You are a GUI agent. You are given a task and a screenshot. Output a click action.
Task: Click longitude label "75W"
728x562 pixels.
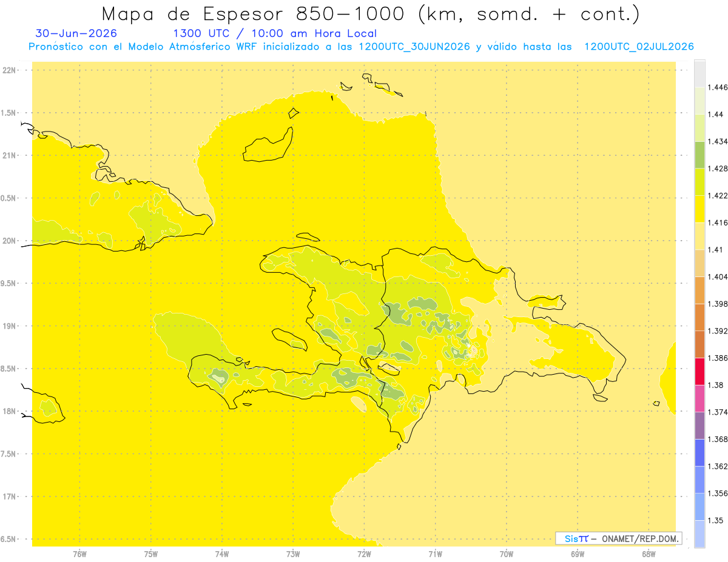151,554
